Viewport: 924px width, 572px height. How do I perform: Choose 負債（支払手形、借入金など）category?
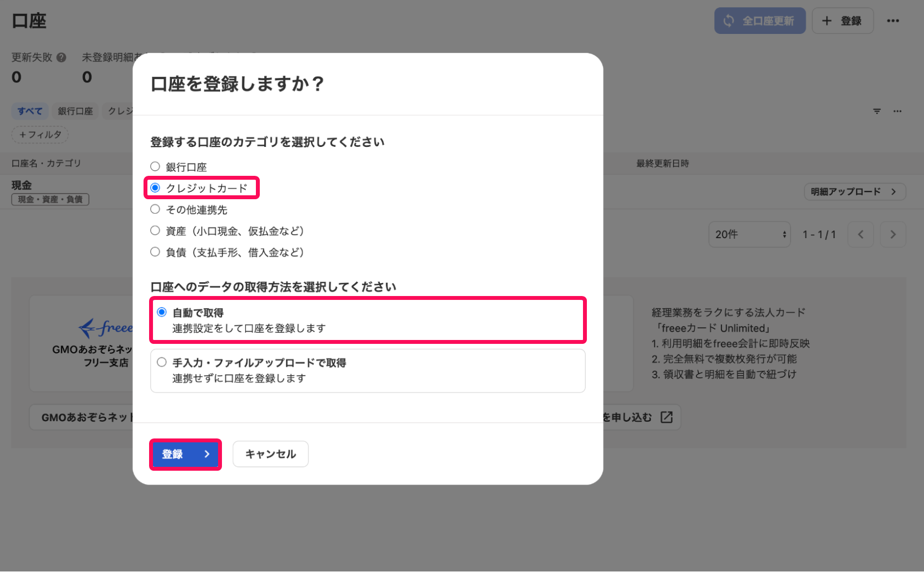coord(155,252)
